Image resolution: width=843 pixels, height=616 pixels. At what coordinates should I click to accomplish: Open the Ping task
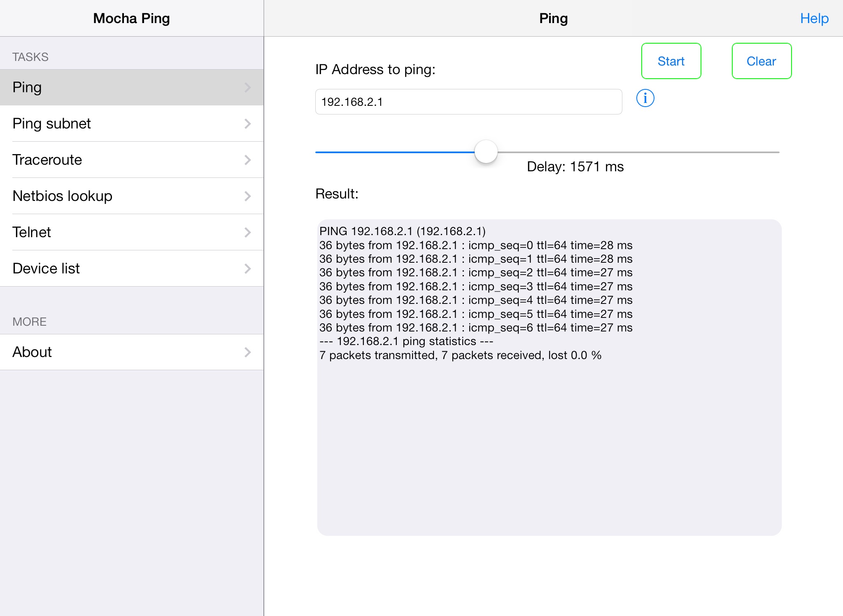(132, 87)
